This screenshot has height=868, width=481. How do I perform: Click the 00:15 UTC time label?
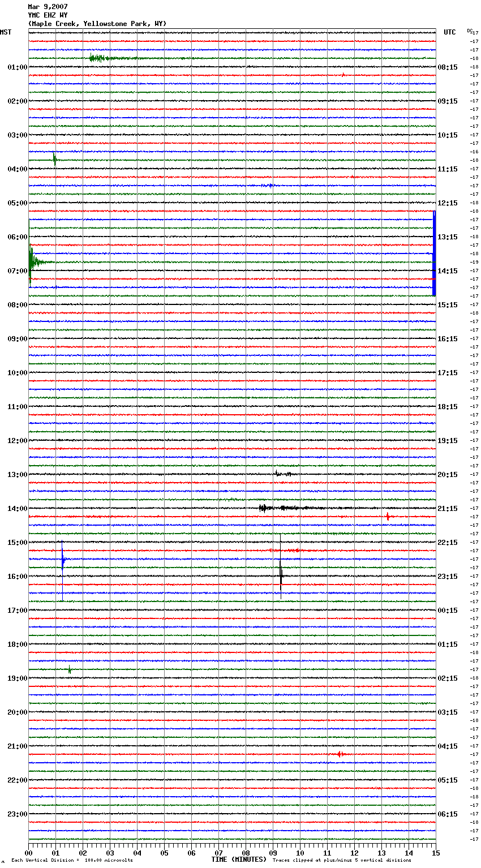point(448,611)
